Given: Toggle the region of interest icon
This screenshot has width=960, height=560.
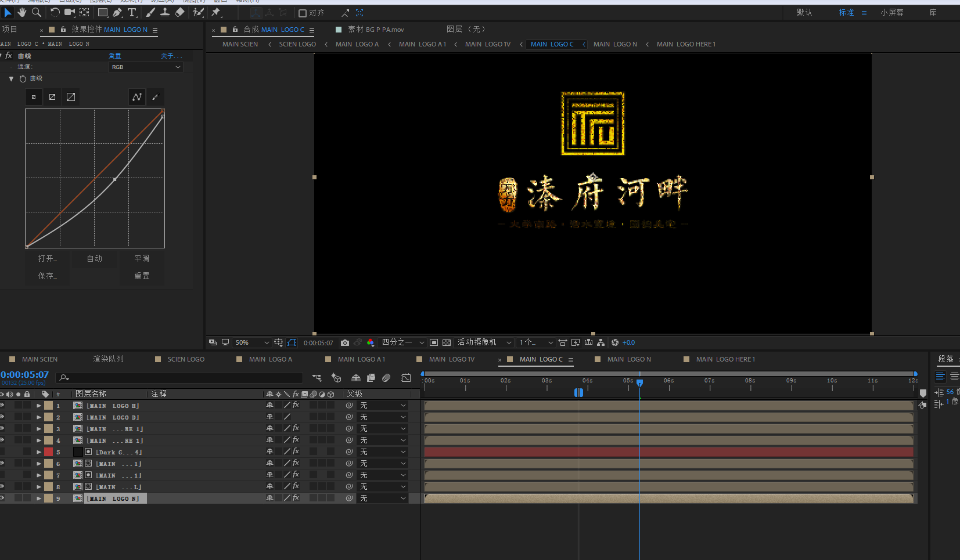Looking at the screenshot, I should point(434,342).
